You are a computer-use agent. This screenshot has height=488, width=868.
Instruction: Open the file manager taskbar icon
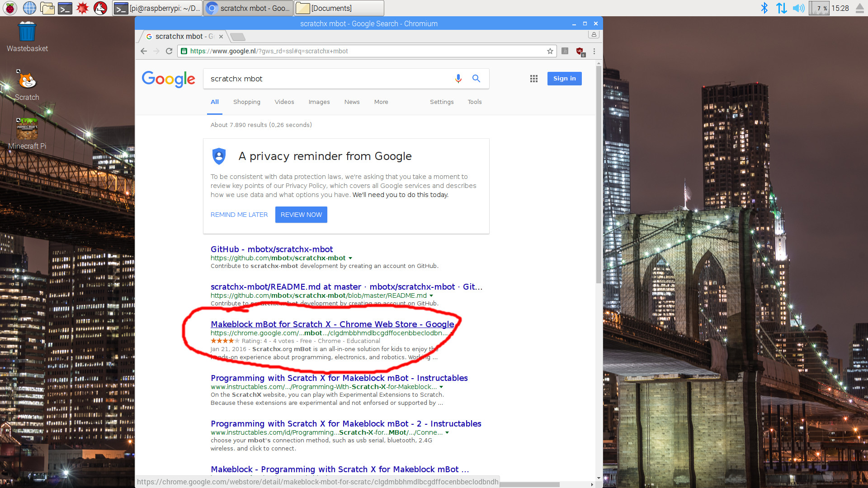pos(47,8)
